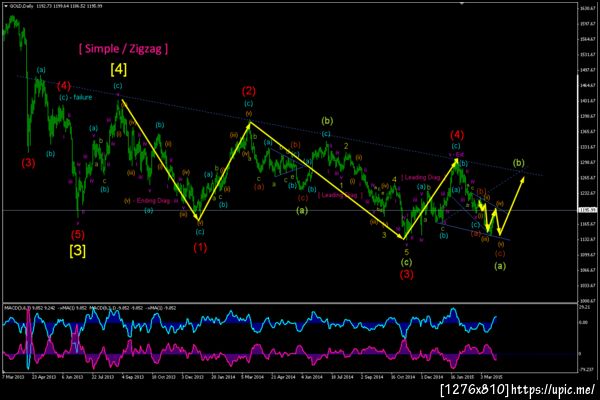
Task: Click green '(a)' label under the forecast low
Action: coord(500,266)
